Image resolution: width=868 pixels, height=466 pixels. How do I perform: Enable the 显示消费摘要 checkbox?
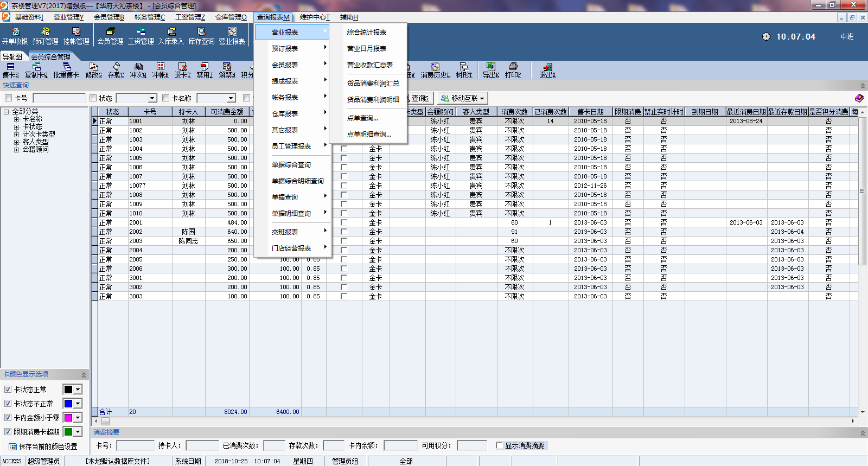[x=499, y=445]
